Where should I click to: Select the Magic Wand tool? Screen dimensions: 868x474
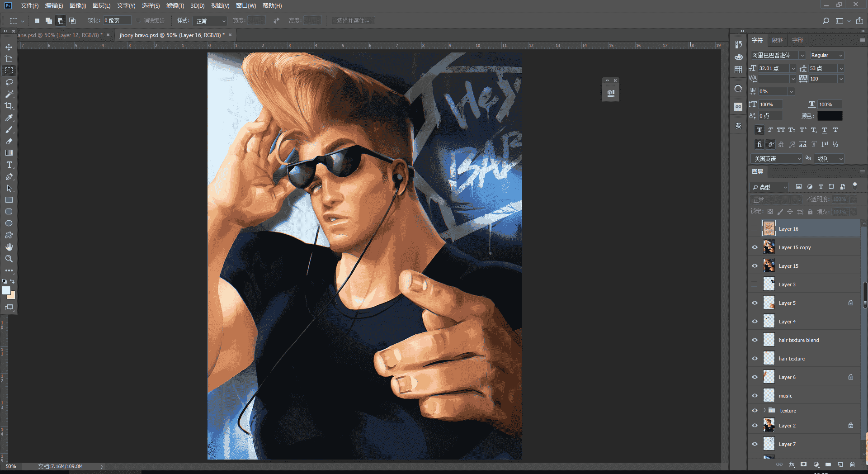pos(9,94)
